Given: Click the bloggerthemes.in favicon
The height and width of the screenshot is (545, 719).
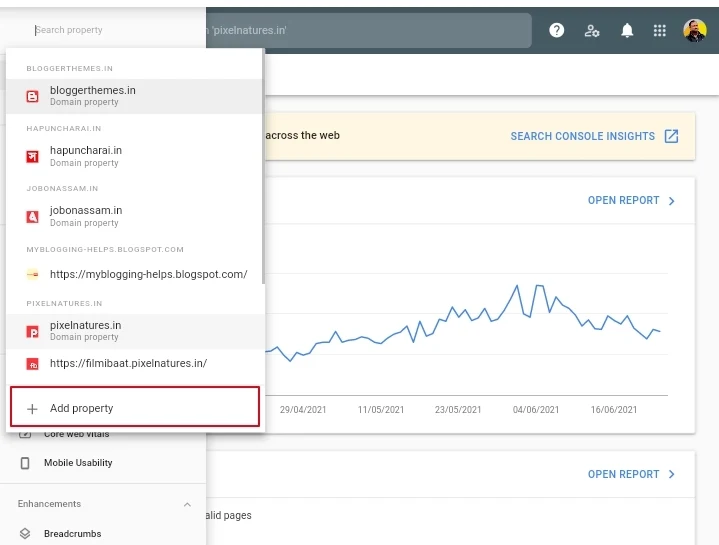Looking at the screenshot, I should pyautogui.click(x=33, y=96).
